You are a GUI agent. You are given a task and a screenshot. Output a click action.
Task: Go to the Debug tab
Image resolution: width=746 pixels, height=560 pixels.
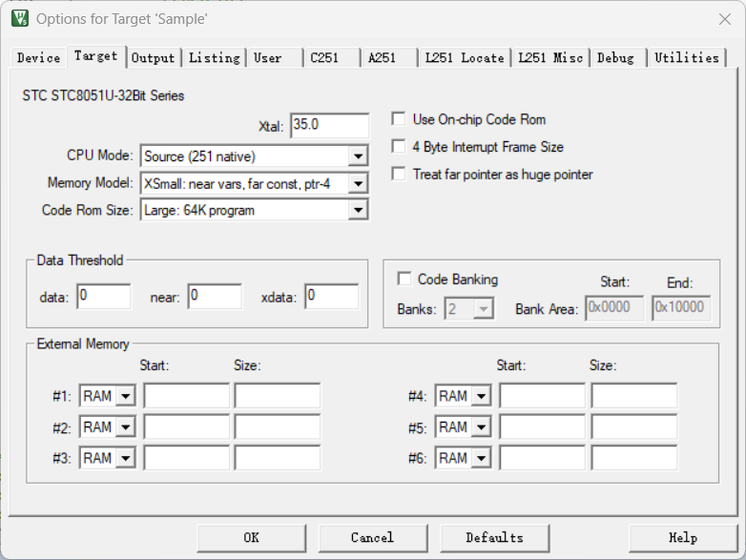point(615,58)
